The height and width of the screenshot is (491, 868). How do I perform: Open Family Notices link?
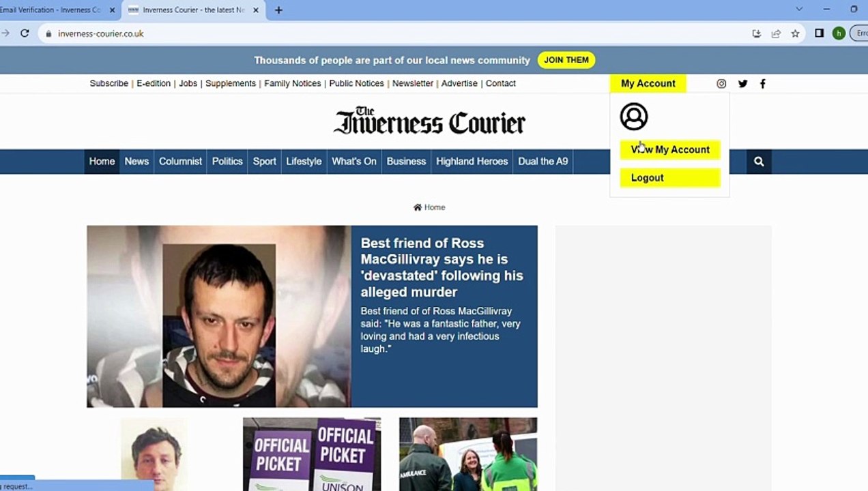293,83
